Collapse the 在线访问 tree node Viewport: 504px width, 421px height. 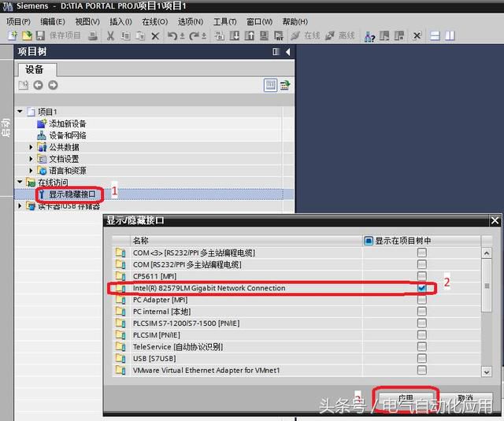pos(20,182)
